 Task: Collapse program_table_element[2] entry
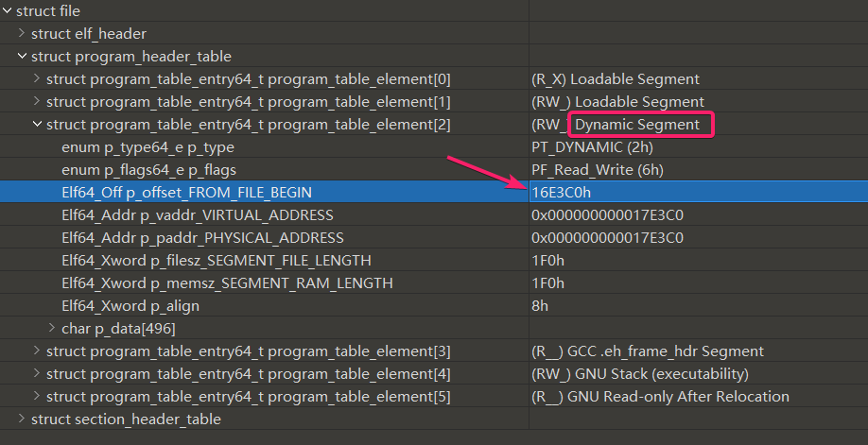(37, 125)
